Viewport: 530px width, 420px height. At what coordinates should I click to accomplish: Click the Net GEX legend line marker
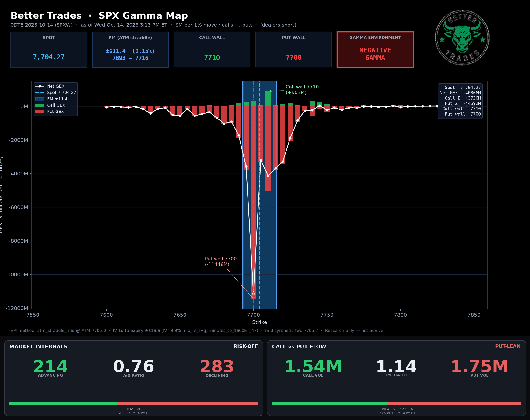click(40, 86)
